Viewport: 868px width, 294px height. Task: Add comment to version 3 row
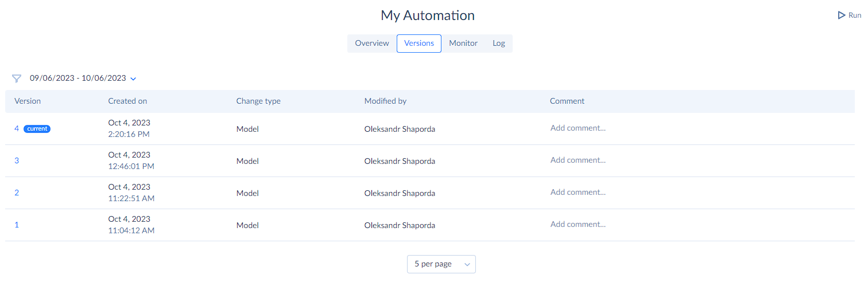tap(578, 160)
